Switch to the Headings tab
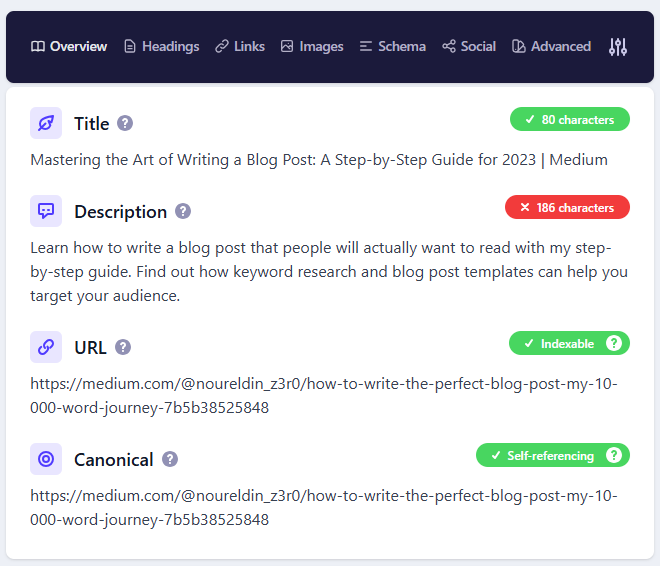The height and width of the screenshot is (566, 660). [x=161, y=46]
